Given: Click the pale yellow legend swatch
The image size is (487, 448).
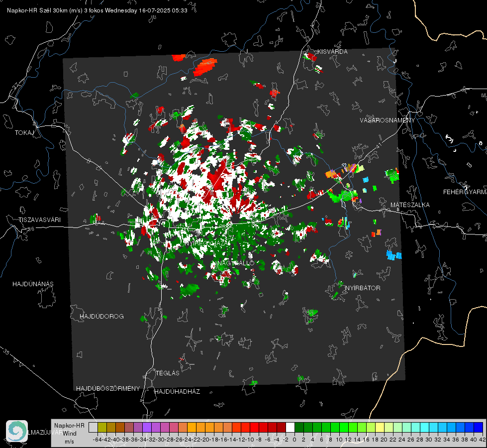Looking at the screenshot, I should click(380, 427).
